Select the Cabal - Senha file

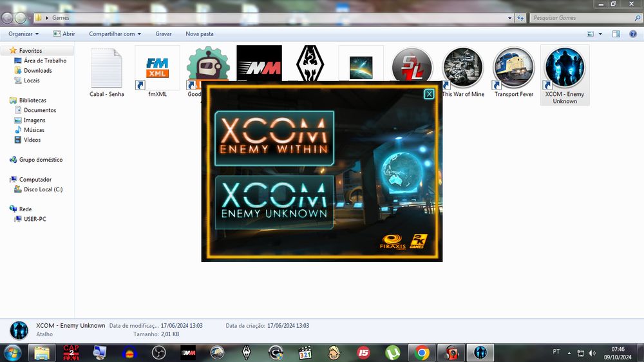(106, 72)
